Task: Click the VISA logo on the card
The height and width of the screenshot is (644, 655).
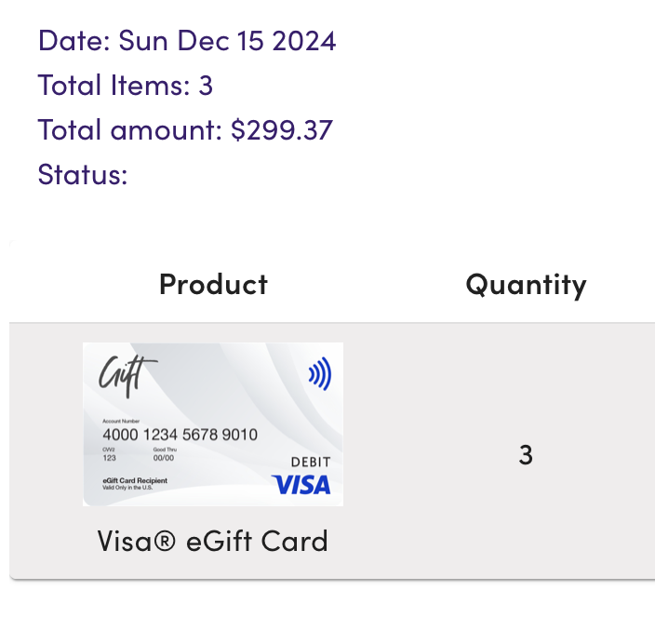Action: pyautogui.click(x=301, y=485)
